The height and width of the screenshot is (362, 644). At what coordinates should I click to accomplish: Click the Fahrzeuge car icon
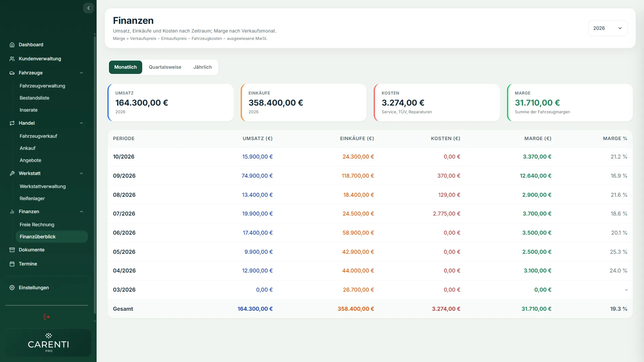[x=12, y=73]
